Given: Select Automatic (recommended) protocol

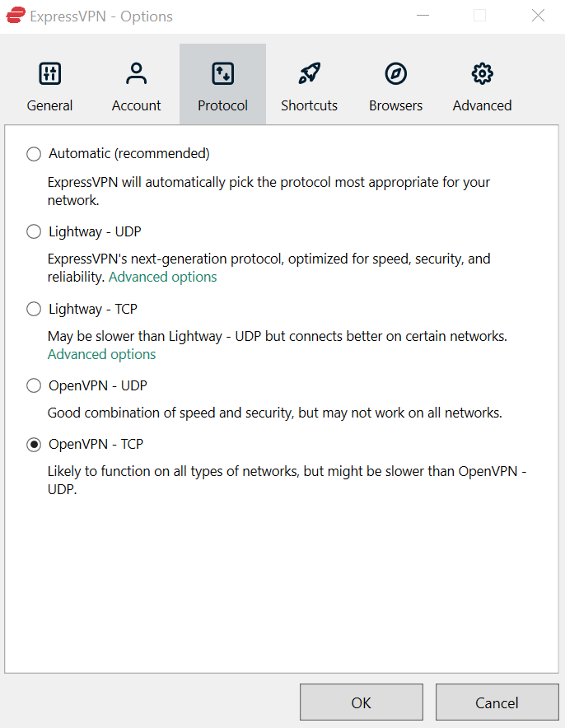Looking at the screenshot, I should (x=33, y=153).
